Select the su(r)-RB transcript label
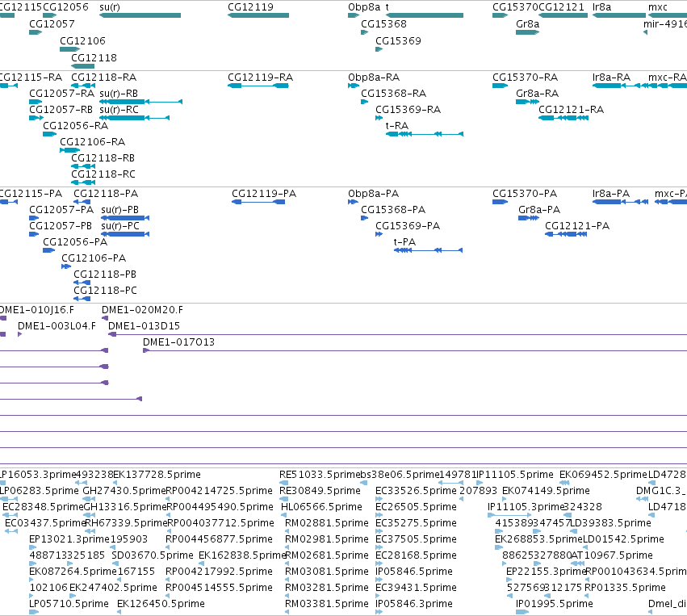Image resolution: width=687 pixels, height=616 pixels. [119, 94]
